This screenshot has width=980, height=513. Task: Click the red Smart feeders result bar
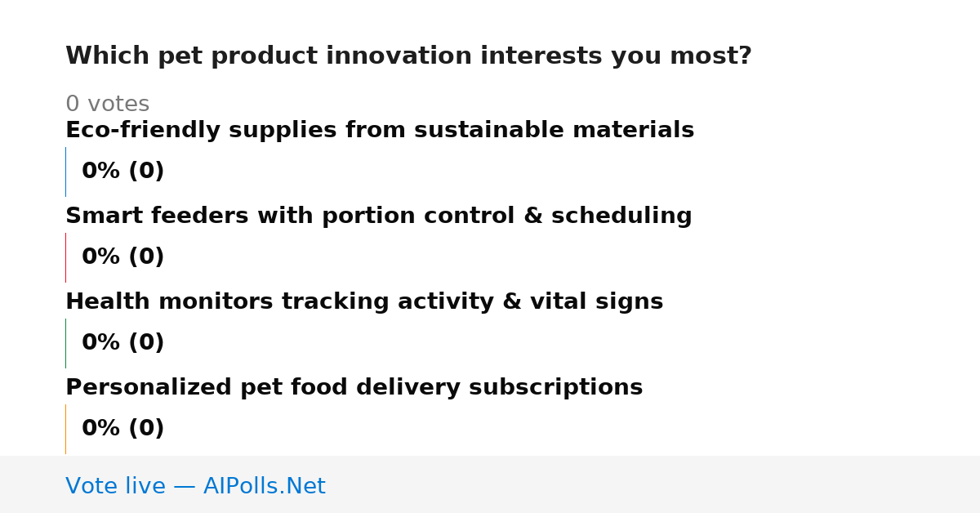point(66,257)
